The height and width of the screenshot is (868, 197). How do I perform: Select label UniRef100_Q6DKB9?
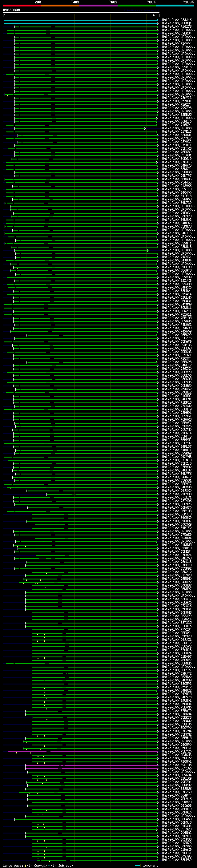[177, 152]
